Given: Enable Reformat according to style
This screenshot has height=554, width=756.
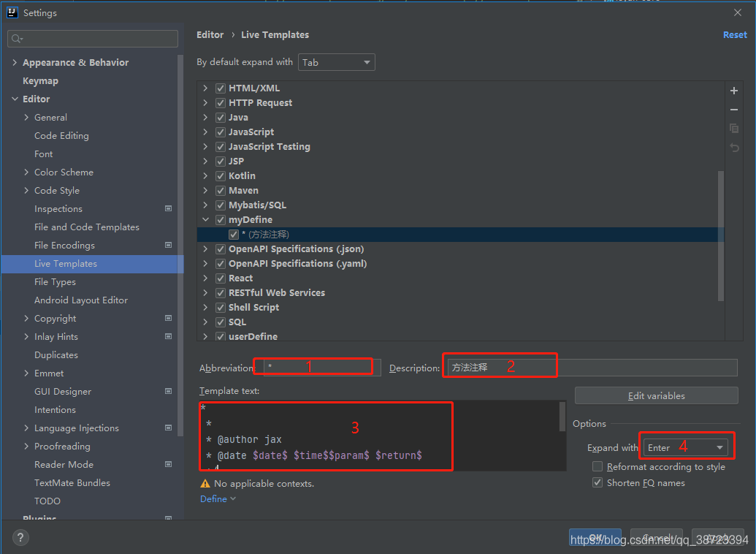Looking at the screenshot, I should [x=597, y=466].
